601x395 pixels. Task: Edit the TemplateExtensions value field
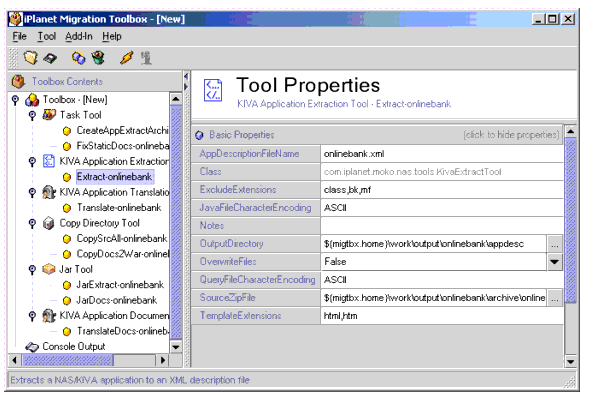tap(442, 316)
